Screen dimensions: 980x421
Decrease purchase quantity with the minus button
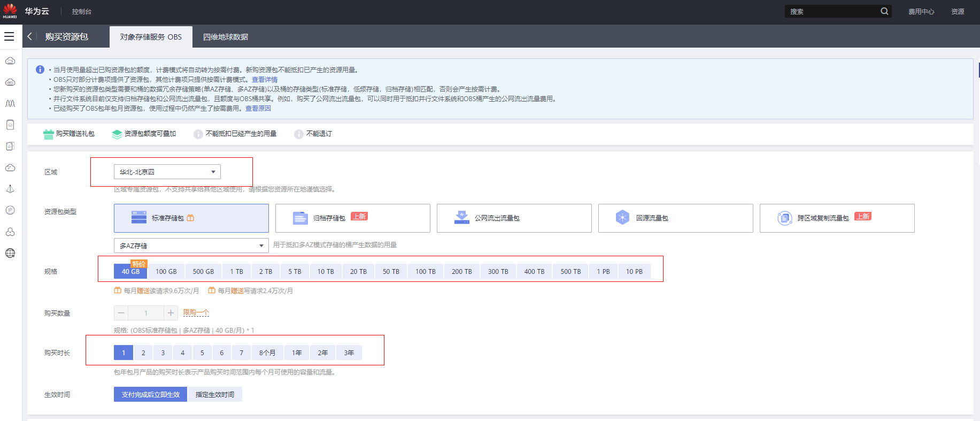(121, 313)
